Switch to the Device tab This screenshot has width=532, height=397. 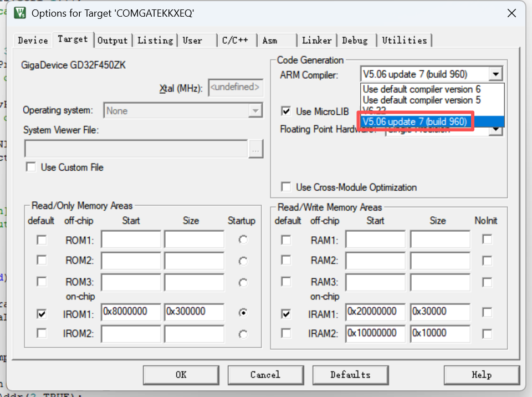33,40
